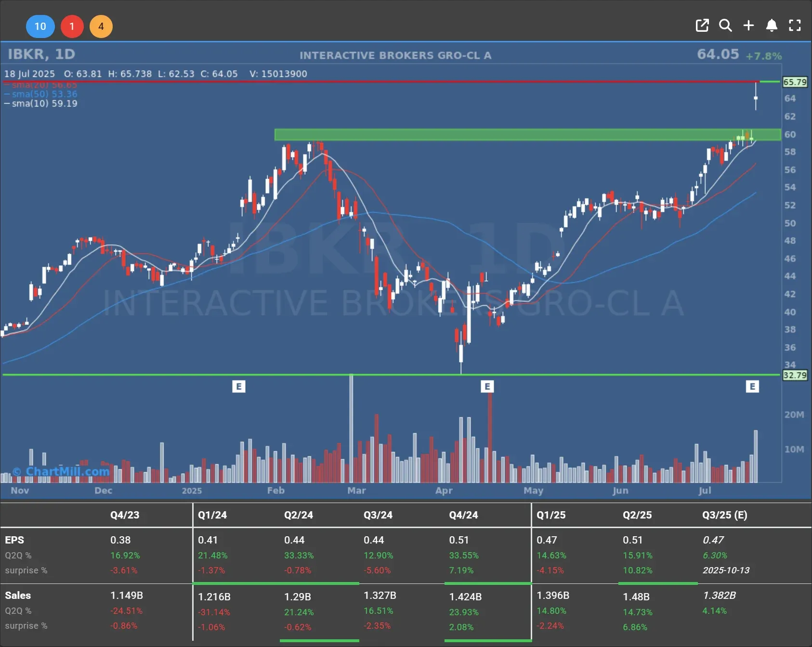Click the EPS row label
Image resolution: width=812 pixels, height=647 pixels.
coord(14,540)
